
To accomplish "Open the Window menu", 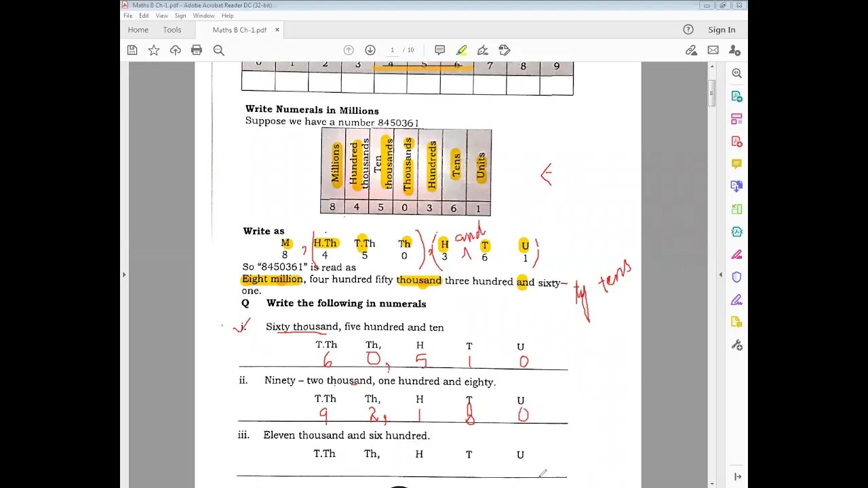I will pos(203,16).
